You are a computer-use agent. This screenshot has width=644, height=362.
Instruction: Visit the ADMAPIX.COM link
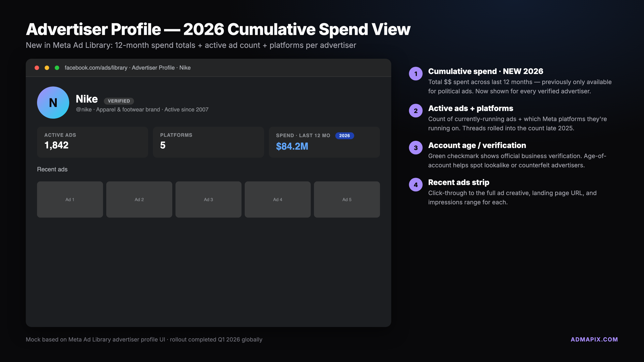(x=594, y=339)
